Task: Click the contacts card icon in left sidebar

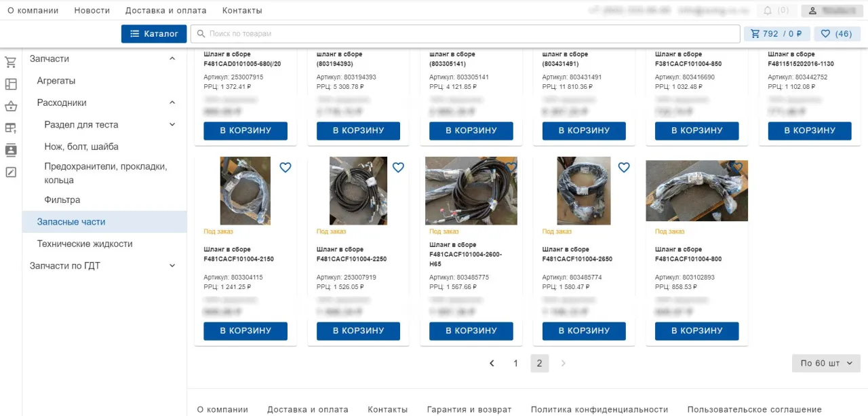Action: tap(11, 150)
